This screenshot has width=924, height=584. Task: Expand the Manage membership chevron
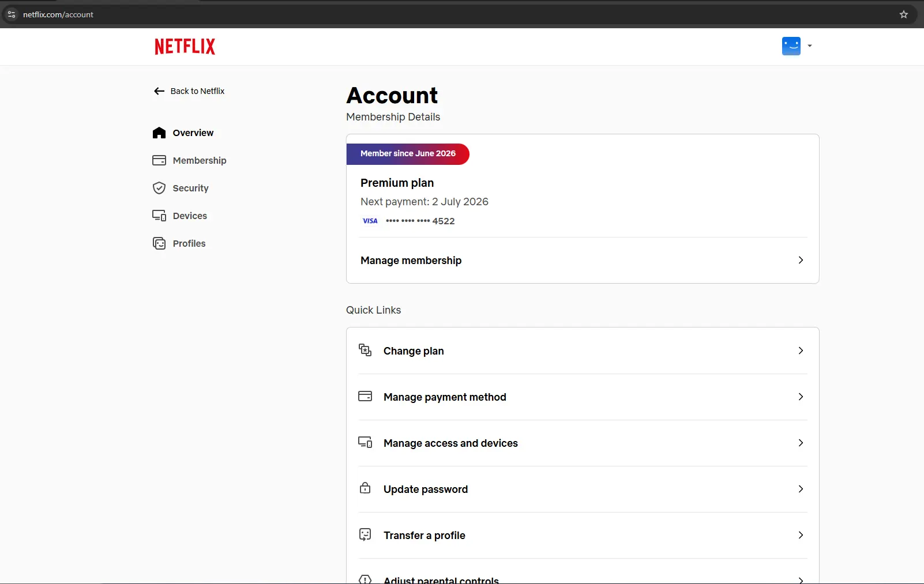tap(801, 260)
